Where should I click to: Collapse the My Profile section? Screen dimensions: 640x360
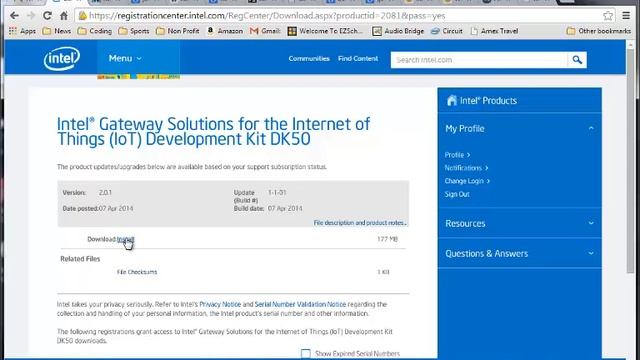coord(591,129)
